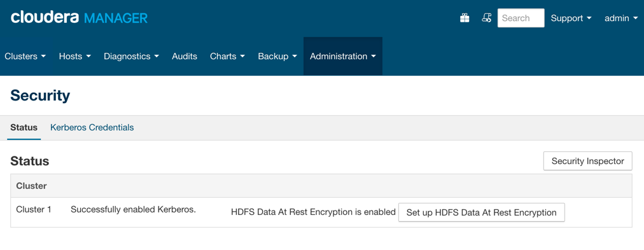The width and height of the screenshot is (644, 250).
Task: Open the admin user dropdown
Action: click(621, 18)
